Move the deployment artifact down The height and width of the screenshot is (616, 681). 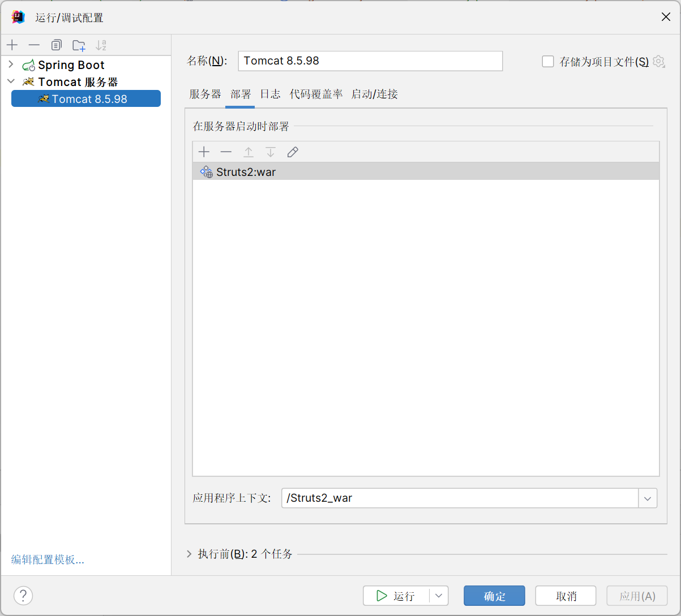click(x=271, y=152)
